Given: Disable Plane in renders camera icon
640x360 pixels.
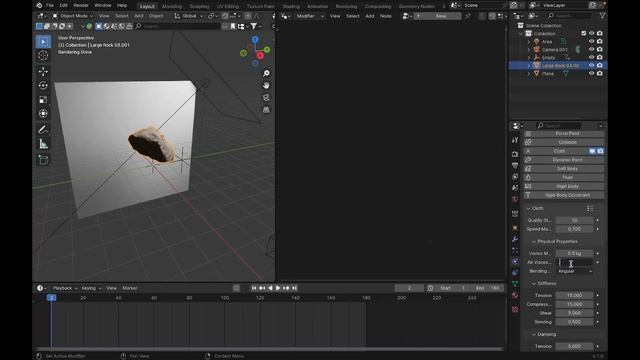Looking at the screenshot, I should (600, 73).
